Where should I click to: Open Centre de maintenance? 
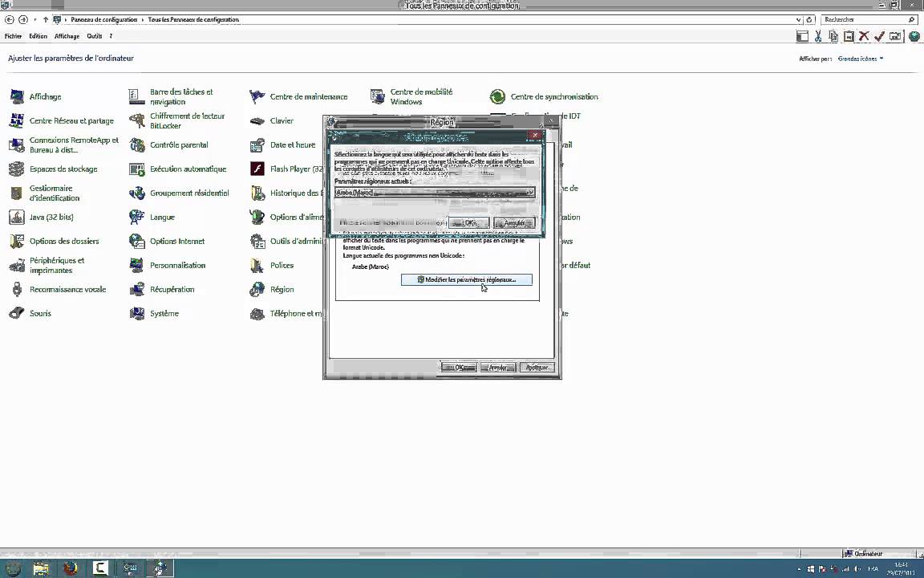pyautogui.click(x=298, y=96)
